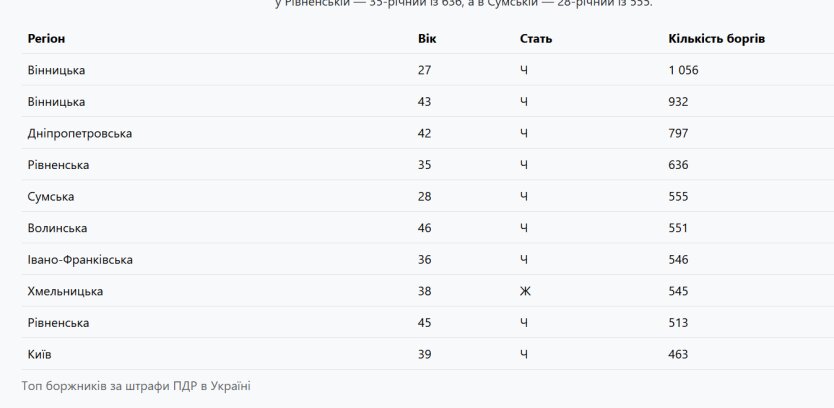
Task: Click the age "27" cell
Action: click(x=425, y=70)
